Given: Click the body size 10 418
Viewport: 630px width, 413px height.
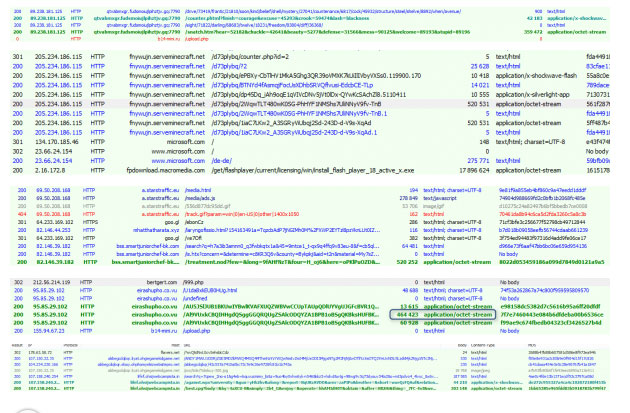Looking at the screenshot, I should click(x=480, y=76).
